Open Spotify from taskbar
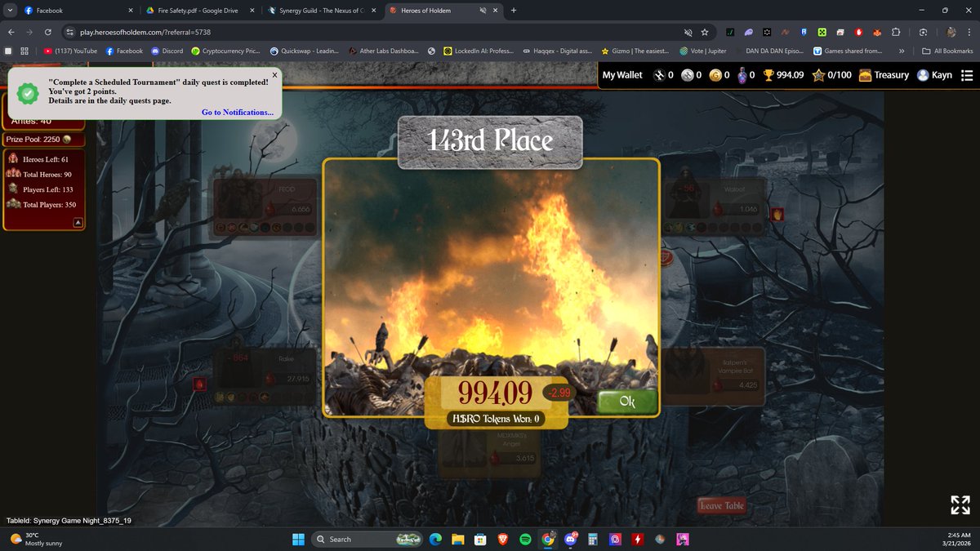Viewport: 980px width, 551px height. [525, 539]
